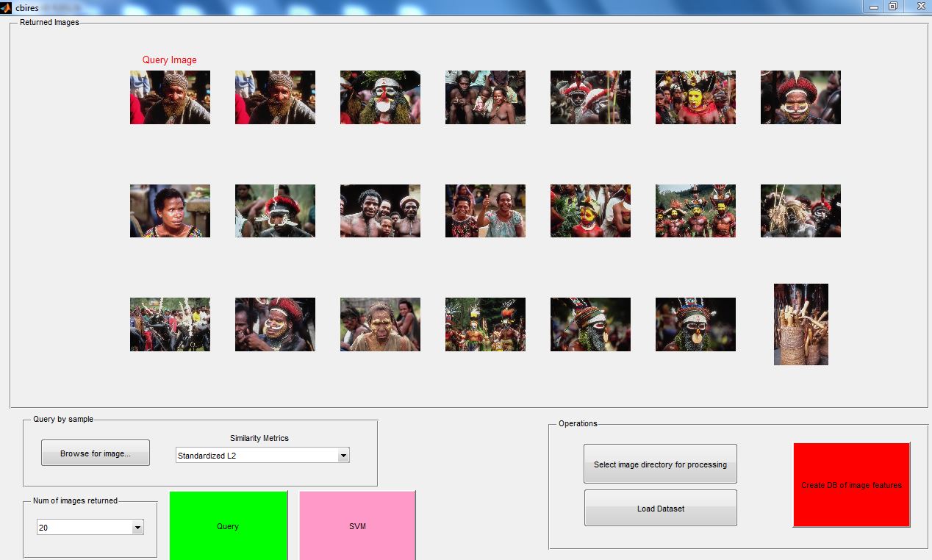Open the last thumbnail in the first row, the face with the red headdress
The image size is (932, 560).
[x=800, y=97]
